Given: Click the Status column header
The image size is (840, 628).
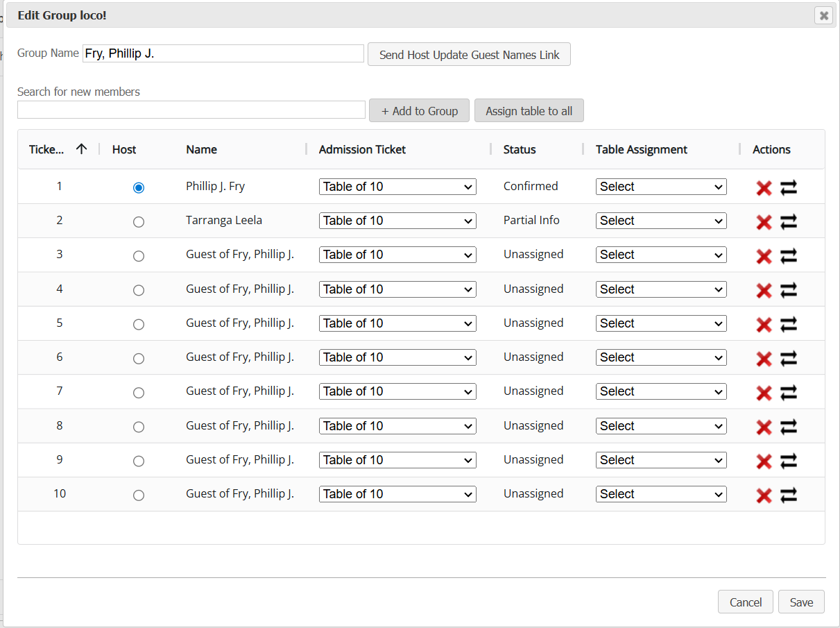Looking at the screenshot, I should pos(520,149).
